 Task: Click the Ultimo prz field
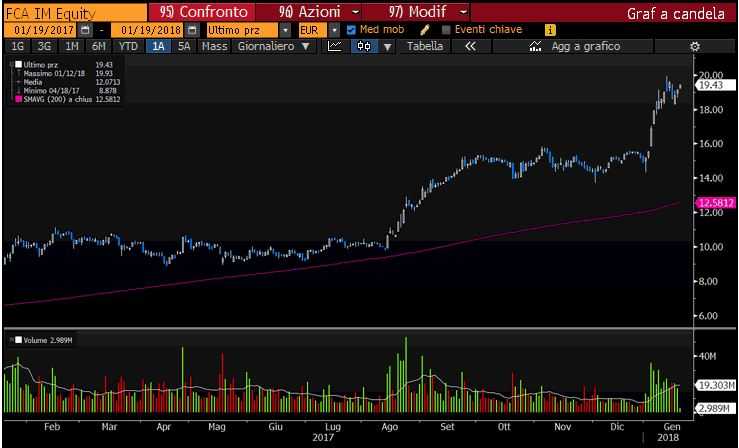(x=242, y=30)
